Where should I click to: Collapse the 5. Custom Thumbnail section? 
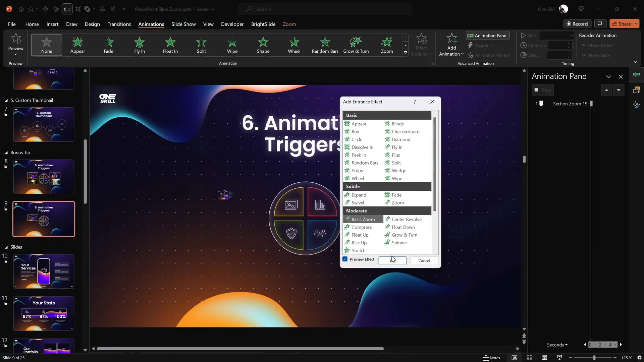[6, 100]
